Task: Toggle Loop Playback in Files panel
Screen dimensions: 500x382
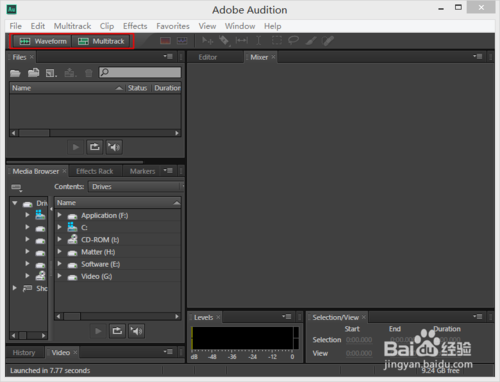Action: click(x=94, y=147)
